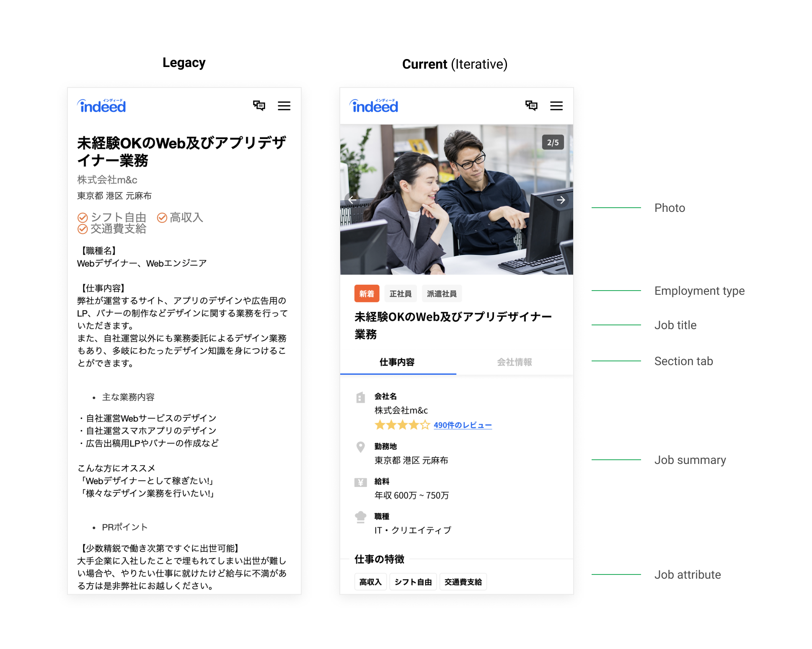Switch to the 会社情報 tab

pos(514,362)
